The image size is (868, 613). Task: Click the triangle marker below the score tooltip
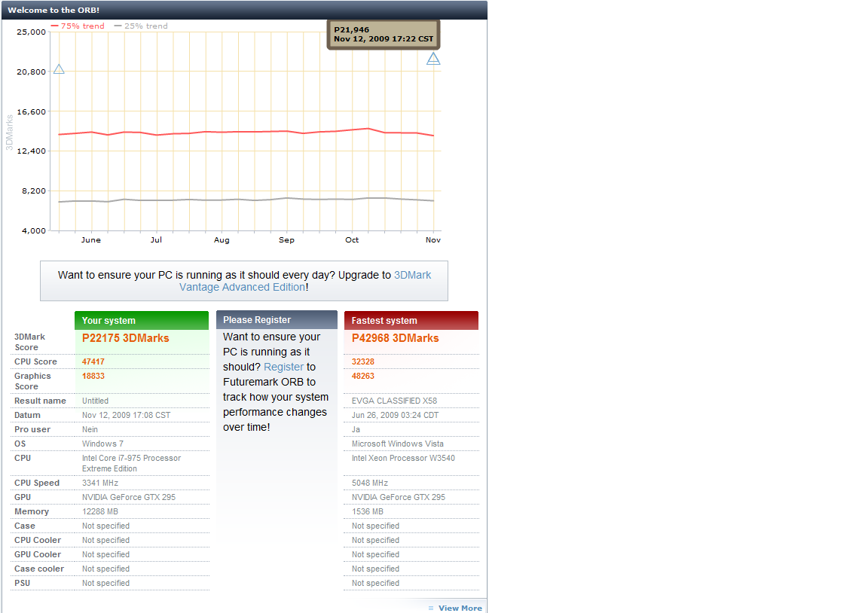(x=433, y=59)
